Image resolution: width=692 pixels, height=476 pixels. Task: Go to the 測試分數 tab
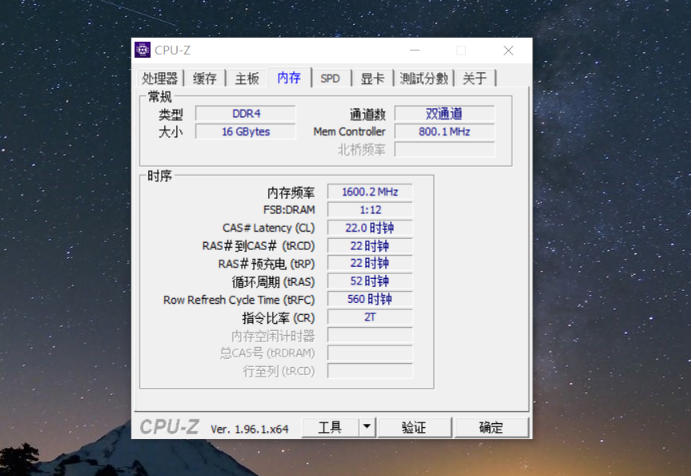[424, 79]
